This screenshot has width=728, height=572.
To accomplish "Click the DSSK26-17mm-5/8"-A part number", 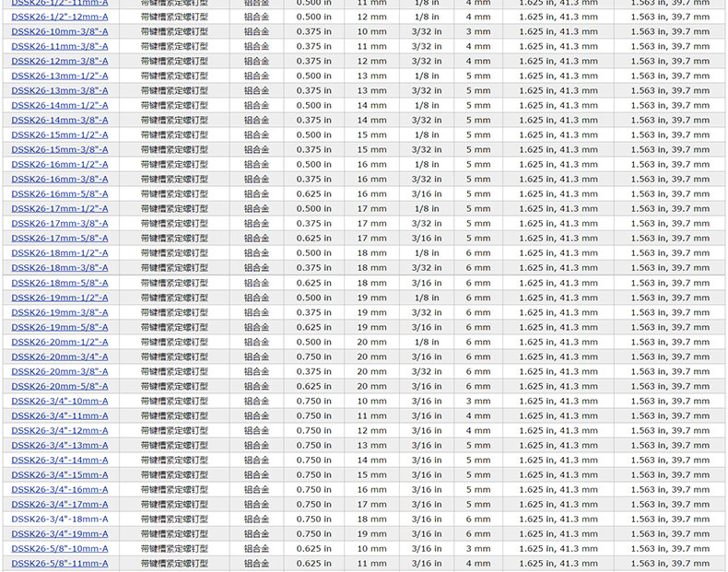I will (x=59, y=239).
